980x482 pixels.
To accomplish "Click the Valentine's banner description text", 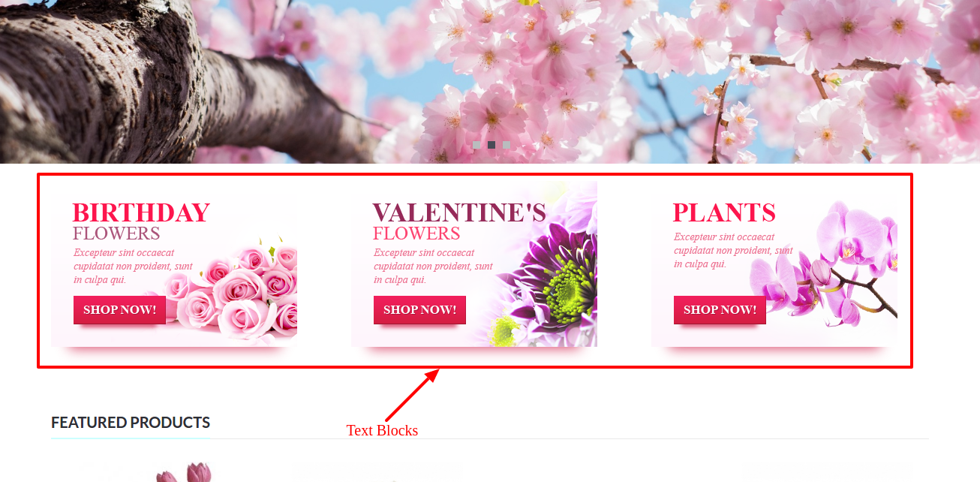I will point(433,267).
